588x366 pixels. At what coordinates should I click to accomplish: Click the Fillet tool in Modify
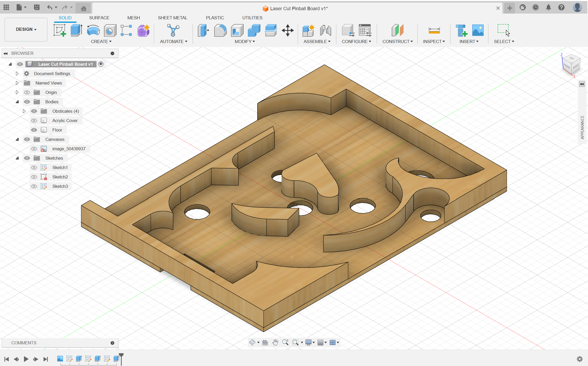tap(220, 31)
